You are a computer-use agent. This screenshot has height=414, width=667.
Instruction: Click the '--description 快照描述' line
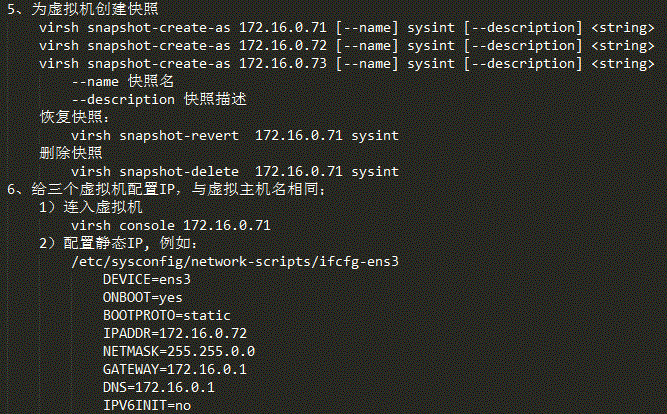(x=159, y=99)
